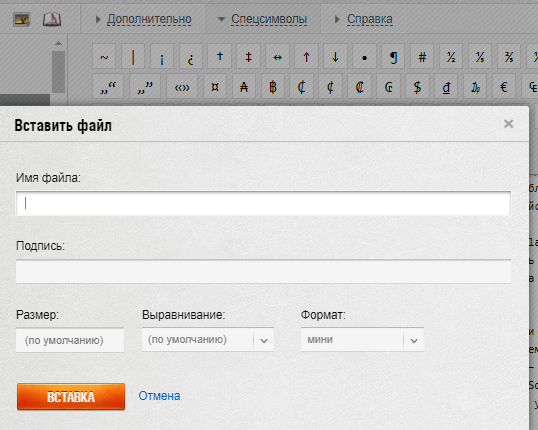Insert the left-right arrow ↔ symbol
Image resolution: width=538 pixels, height=430 pixels.
[x=278, y=57]
